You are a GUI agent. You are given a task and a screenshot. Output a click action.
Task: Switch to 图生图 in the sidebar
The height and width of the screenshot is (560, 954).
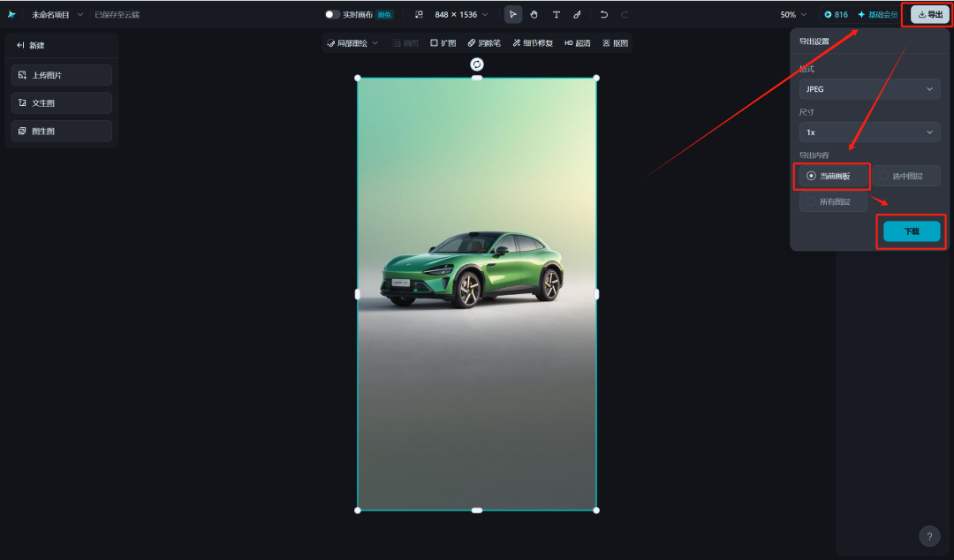[60, 131]
